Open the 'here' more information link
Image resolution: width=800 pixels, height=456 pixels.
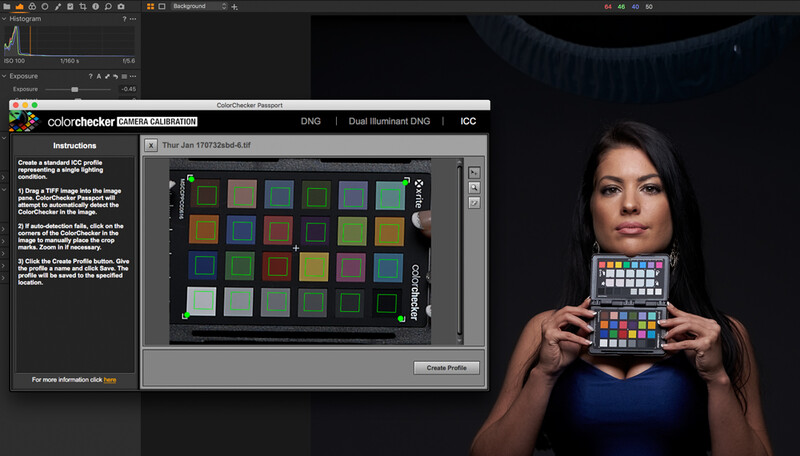pos(110,380)
